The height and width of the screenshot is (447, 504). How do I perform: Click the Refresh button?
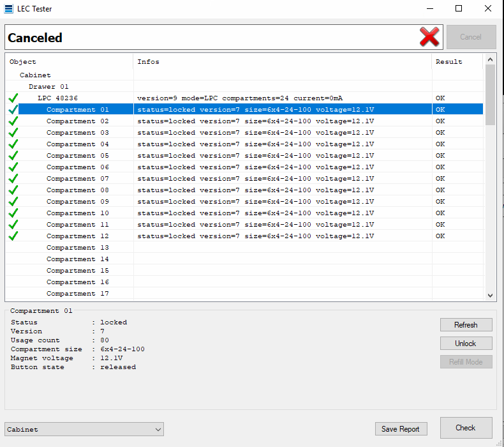click(x=466, y=324)
